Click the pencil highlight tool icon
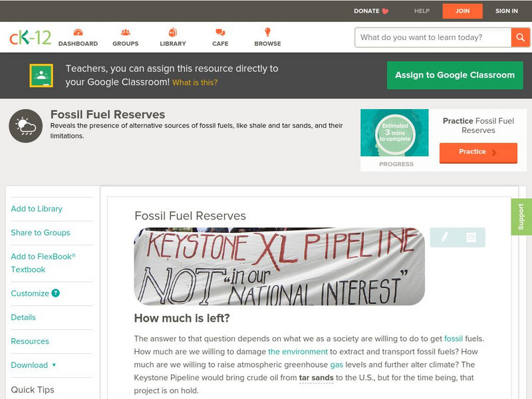Image resolution: width=532 pixels, height=399 pixels. (444, 237)
